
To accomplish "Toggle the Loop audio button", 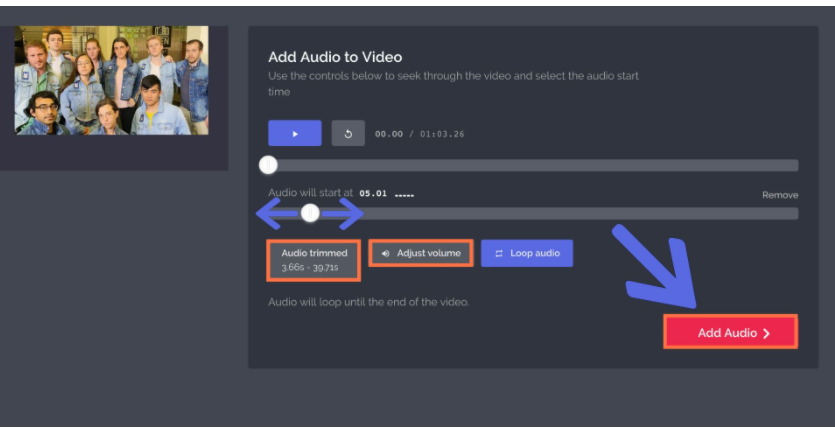I will click(x=527, y=253).
